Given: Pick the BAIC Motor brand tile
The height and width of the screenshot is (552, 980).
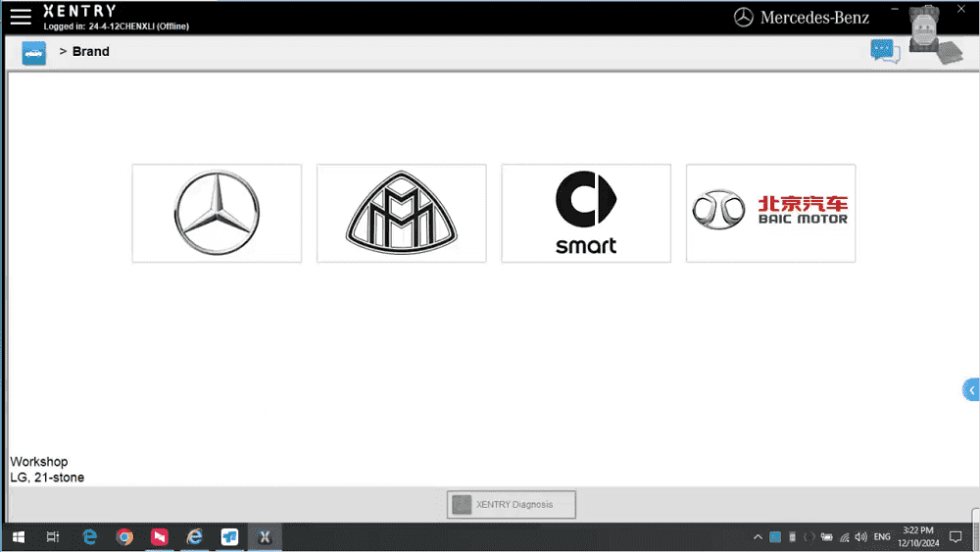Looking at the screenshot, I should click(770, 213).
